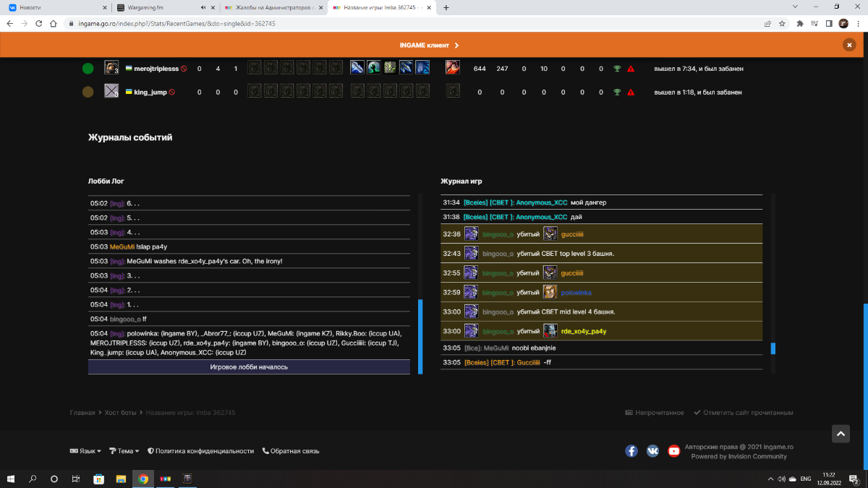Click merojtriplesss hero avatar icon
Screen dimensions: 868x488
pyautogui.click(x=111, y=68)
